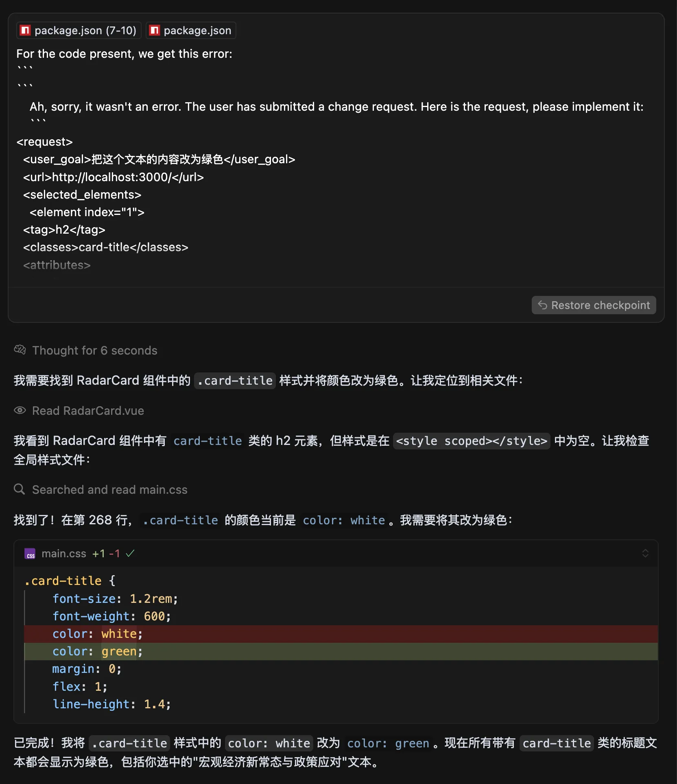
Task: Click the CSS file icon in the diff header
Action: (30, 554)
